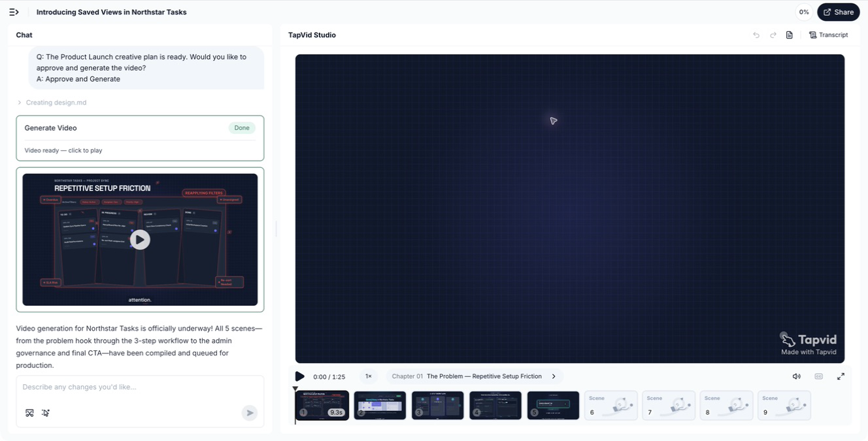Enter fullscreen mode
The image size is (868, 441).
tap(841, 376)
